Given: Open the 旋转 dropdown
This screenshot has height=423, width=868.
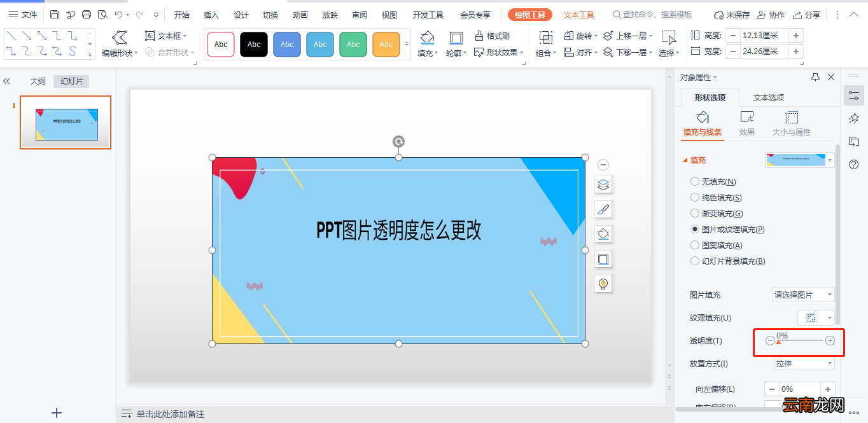Looking at the screenshot, I should (582, 36).
